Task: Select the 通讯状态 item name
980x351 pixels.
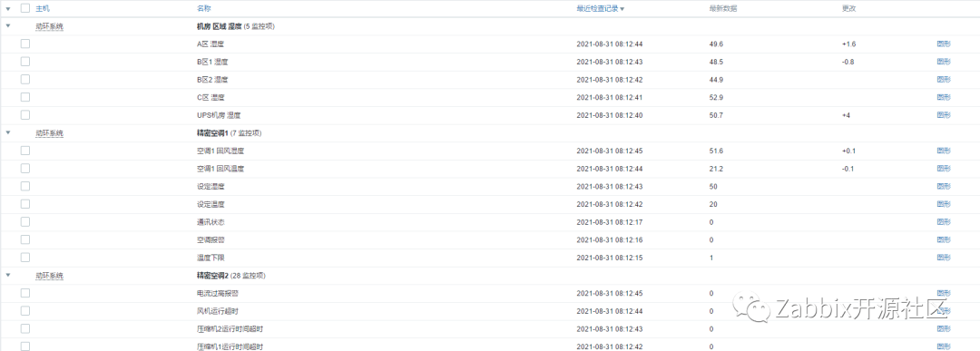Action: click(211, 222)
